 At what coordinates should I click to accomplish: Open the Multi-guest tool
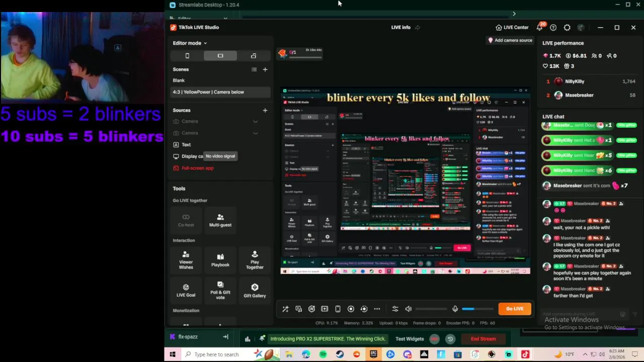tap(220, 220)
